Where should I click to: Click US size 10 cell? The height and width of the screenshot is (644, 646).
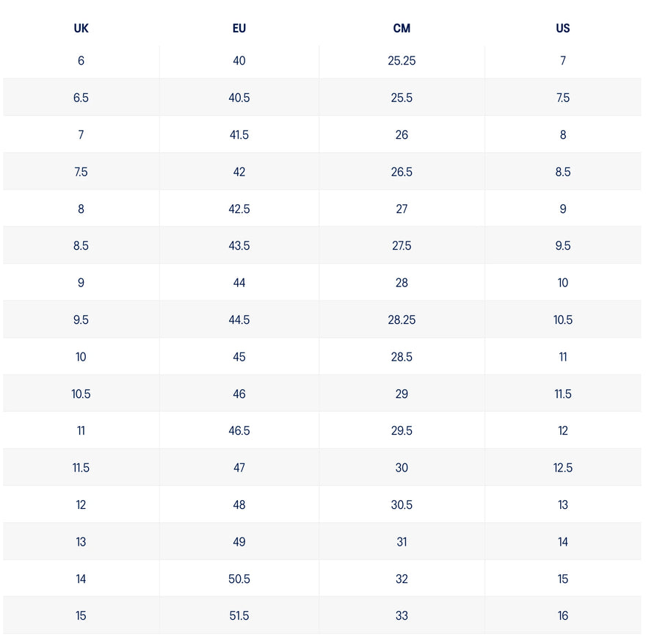pos(563,283)
